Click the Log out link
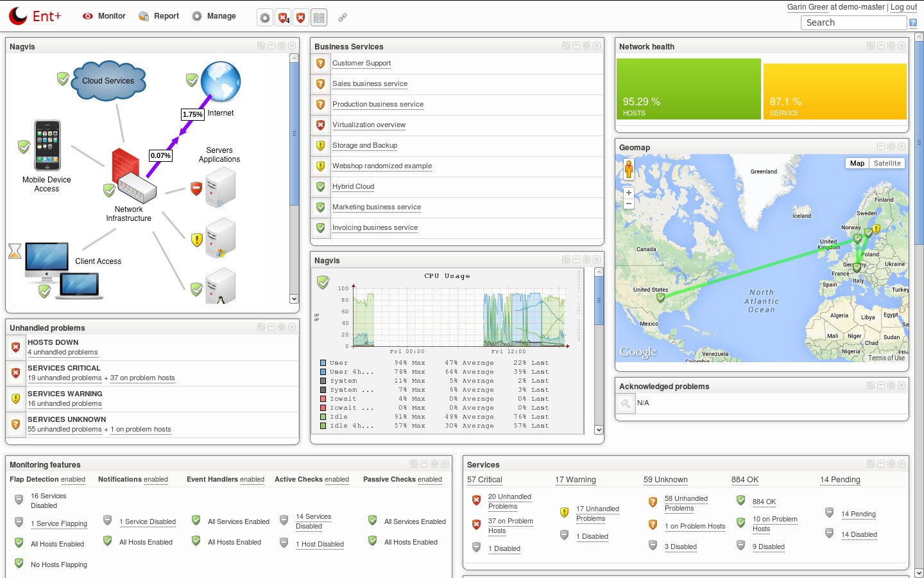Viewport: 924px width, 578px height. click(x=903, y=7)
